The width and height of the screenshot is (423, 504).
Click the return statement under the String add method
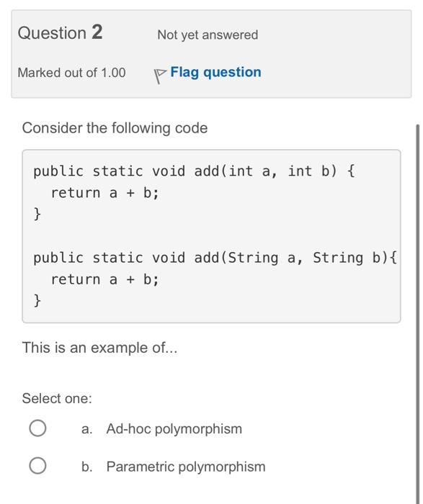pyautogui.click(x=105, y=279)
